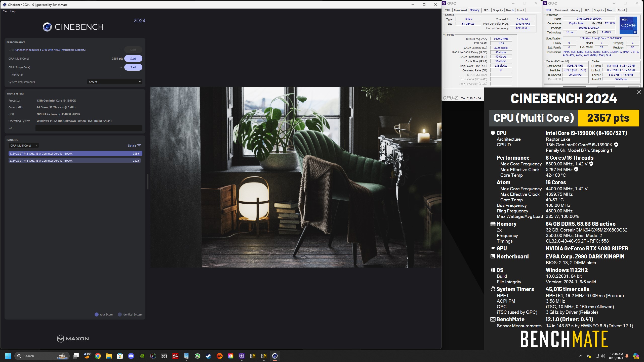This screenshot has height=362, width=644.
Task: Click the taskbar Search box
Action: tap(42, 356)
